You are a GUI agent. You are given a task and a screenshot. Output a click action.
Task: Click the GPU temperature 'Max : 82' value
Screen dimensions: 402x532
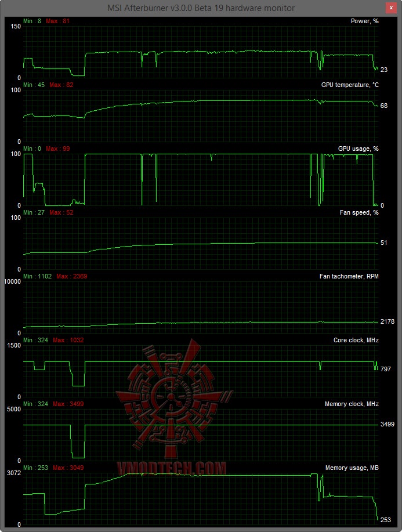tap(61, 85)
